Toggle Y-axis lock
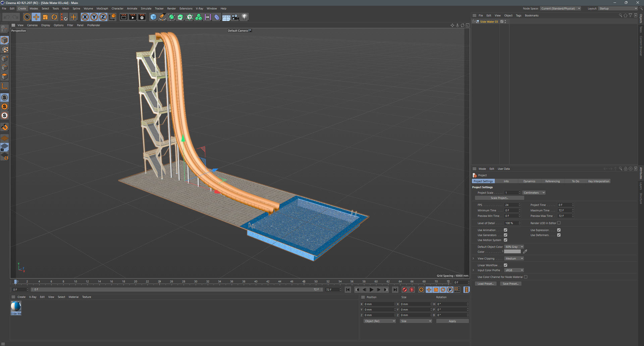Viewport: 644px width, 346px height. (x=94, y=17)
